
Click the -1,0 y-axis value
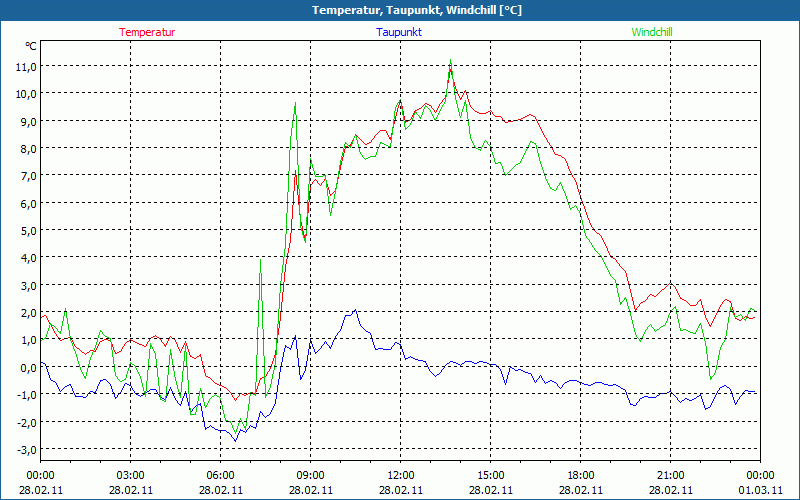[x=28, y=394]
